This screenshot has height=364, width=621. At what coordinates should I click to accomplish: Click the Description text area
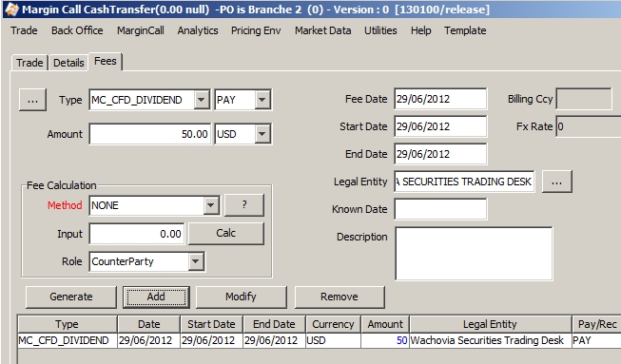[474, 253]
